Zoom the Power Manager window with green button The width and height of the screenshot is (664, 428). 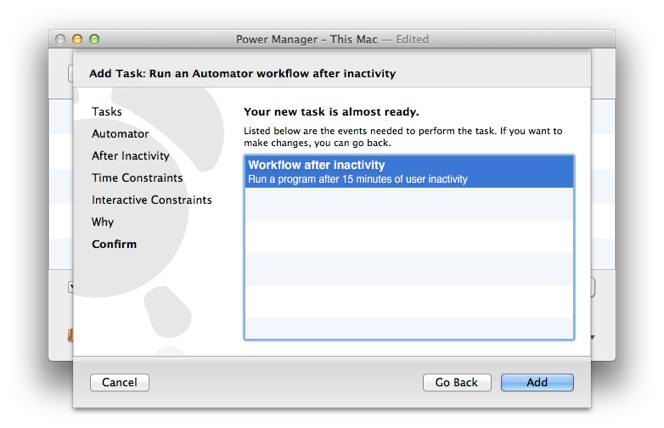[x=94, y=39]
